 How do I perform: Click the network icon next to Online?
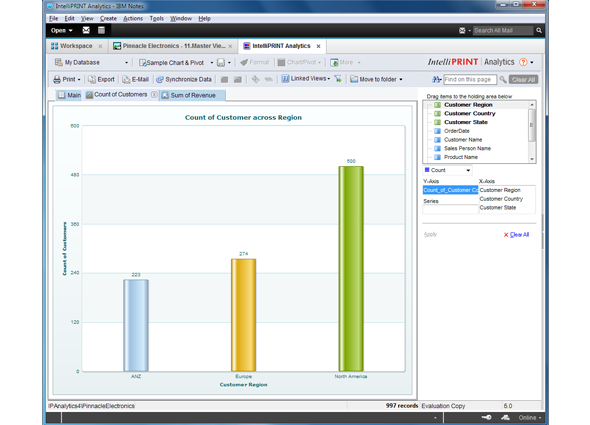tap(505, 417)
